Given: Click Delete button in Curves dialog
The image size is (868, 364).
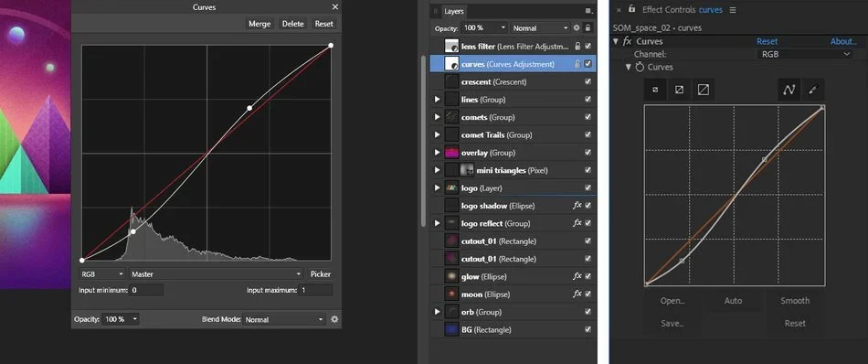Looking at the screenshot, I should (x=293, y=24).
